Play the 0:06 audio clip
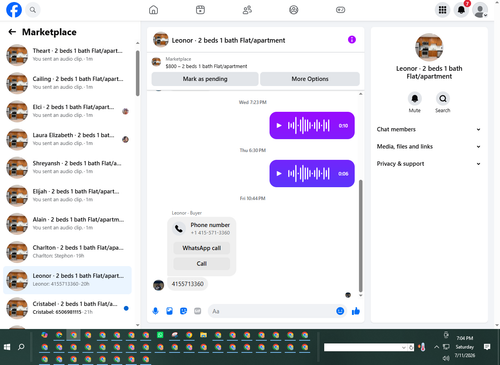 (x=279, y=174)
